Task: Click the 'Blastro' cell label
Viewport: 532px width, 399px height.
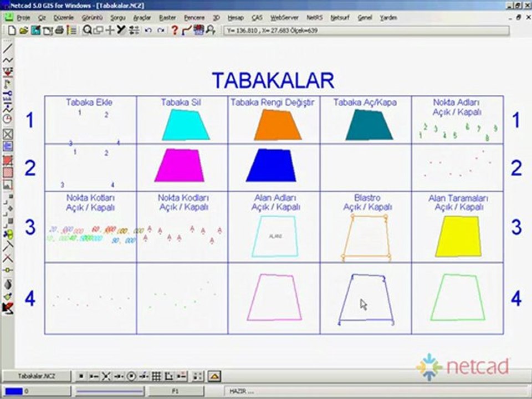Action: (x=367, y=197)
